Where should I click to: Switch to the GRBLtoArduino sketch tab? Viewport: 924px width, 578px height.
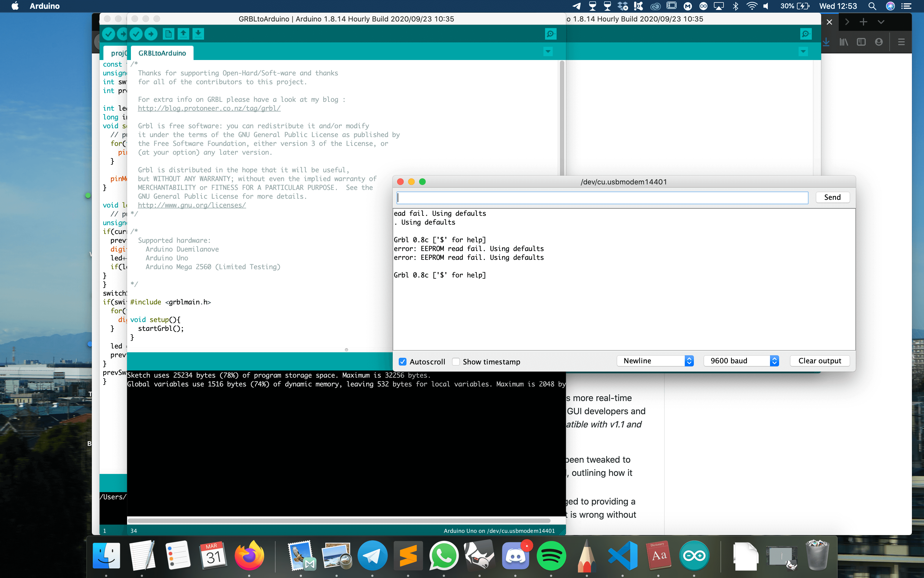coord(162,53)
